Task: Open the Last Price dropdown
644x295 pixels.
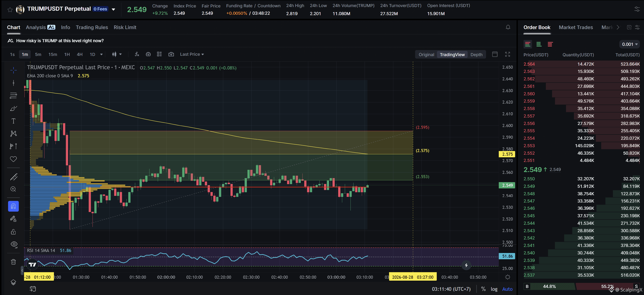Action: pos(192,54)
